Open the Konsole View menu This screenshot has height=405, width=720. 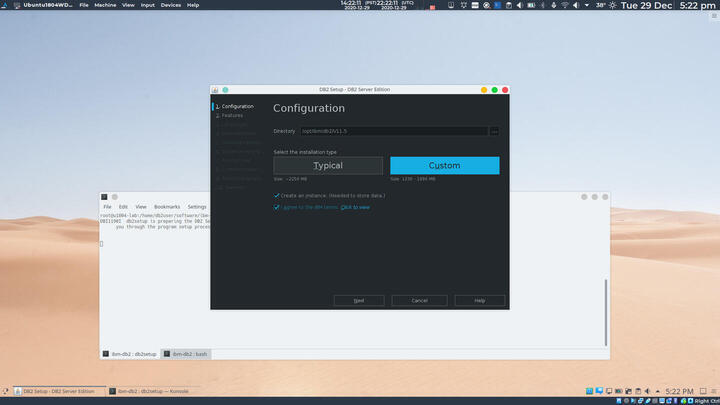click(x=141, y=207)
